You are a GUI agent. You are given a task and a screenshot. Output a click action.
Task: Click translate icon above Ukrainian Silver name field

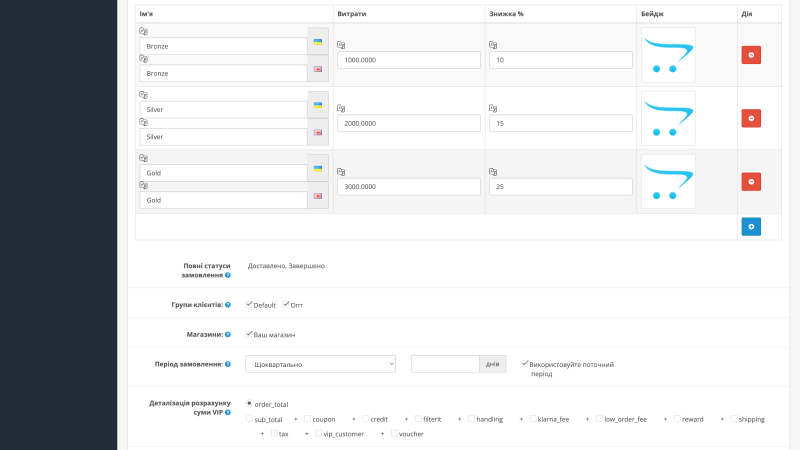click(143, 95)
